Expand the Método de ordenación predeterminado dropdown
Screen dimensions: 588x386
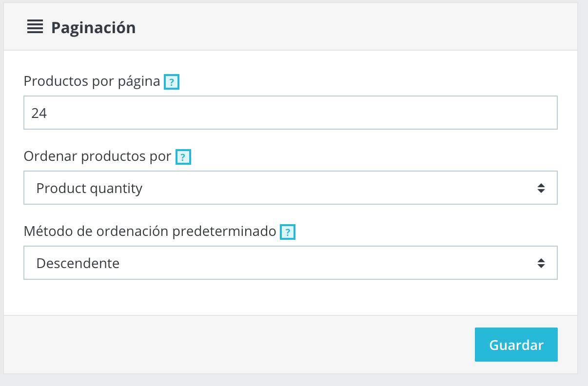click(290, 263)
